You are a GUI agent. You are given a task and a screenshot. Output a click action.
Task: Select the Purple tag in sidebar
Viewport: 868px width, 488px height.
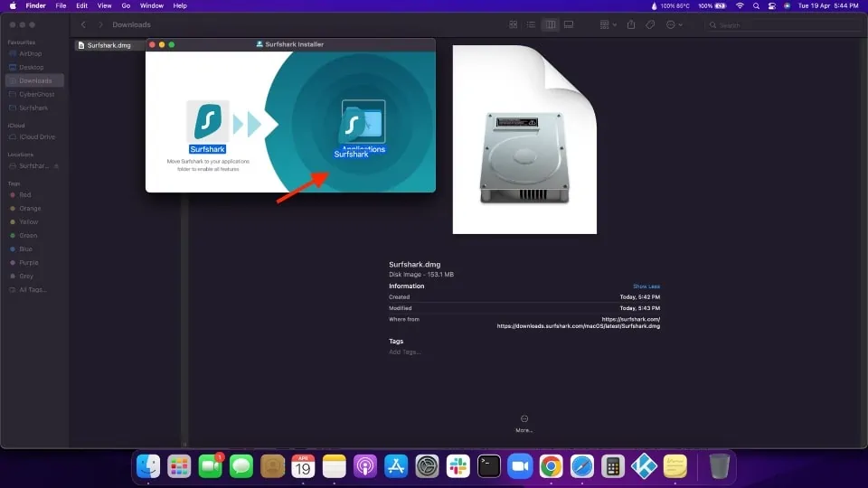pos(34,263)
